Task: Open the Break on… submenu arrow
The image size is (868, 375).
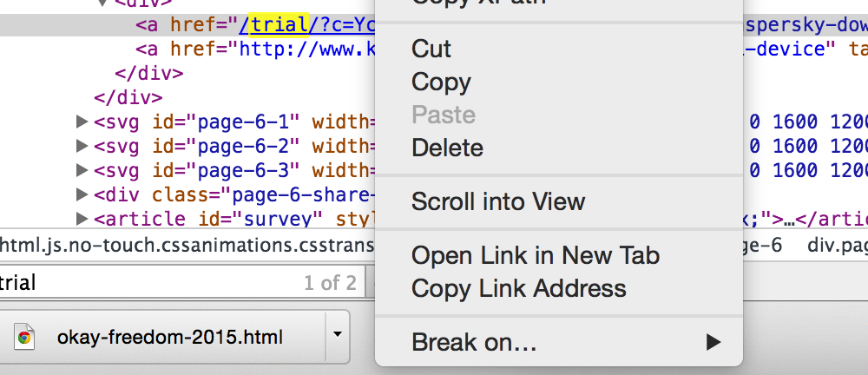Action: pyautogui.click(x=713, y=342)
